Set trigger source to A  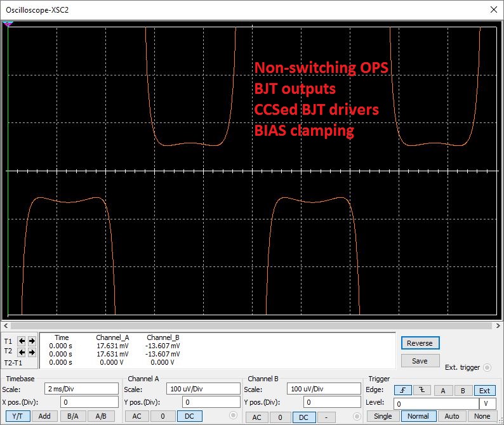(x=443, y=391)
